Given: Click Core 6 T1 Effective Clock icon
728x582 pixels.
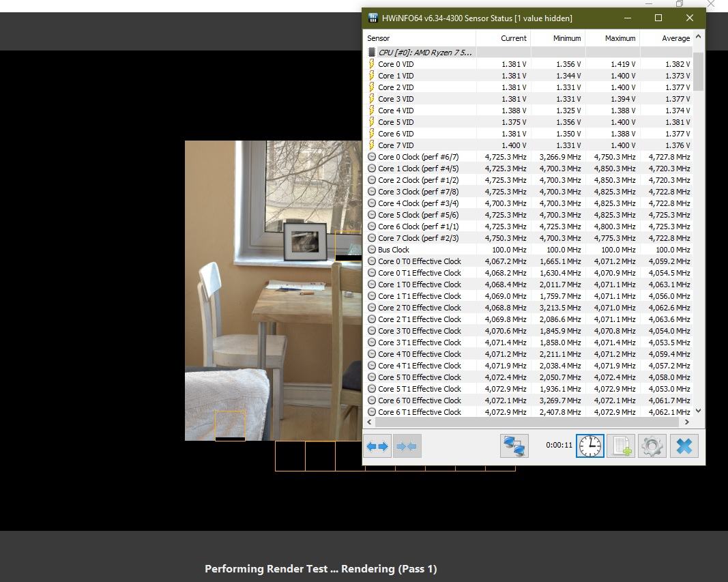Looking at the screenshot, I should tap(371, 412).
